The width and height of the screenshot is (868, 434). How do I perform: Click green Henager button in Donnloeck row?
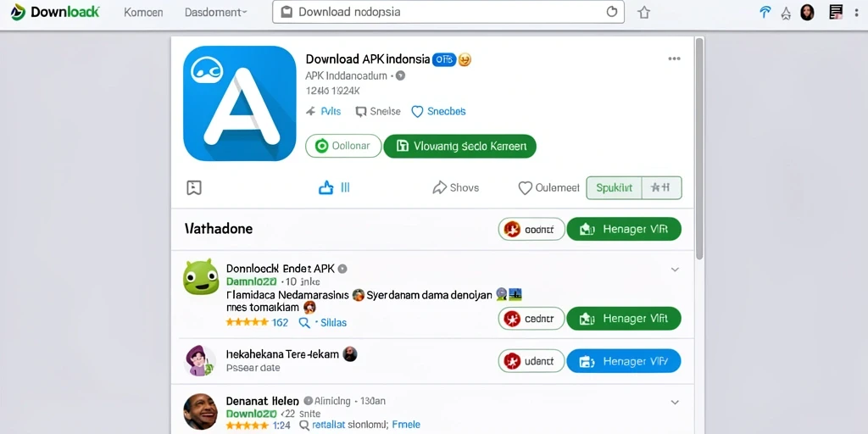coord(624,319)
